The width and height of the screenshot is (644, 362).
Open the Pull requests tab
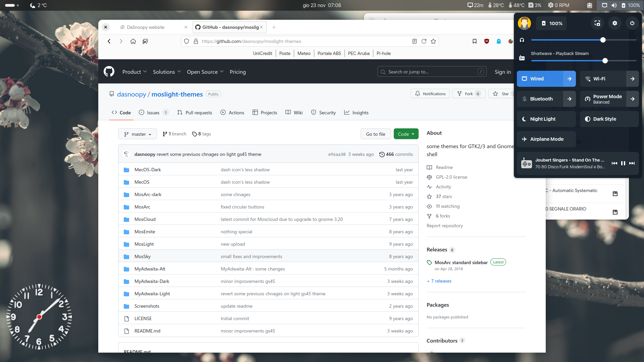click(x=195, y=113)
